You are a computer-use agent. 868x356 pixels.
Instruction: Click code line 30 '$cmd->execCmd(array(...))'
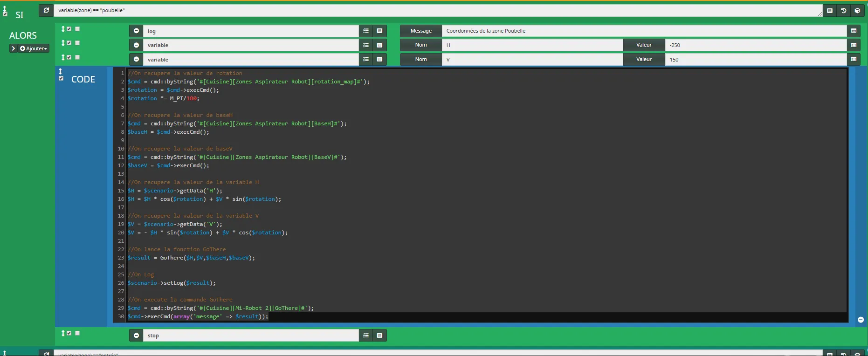[198, 316]
